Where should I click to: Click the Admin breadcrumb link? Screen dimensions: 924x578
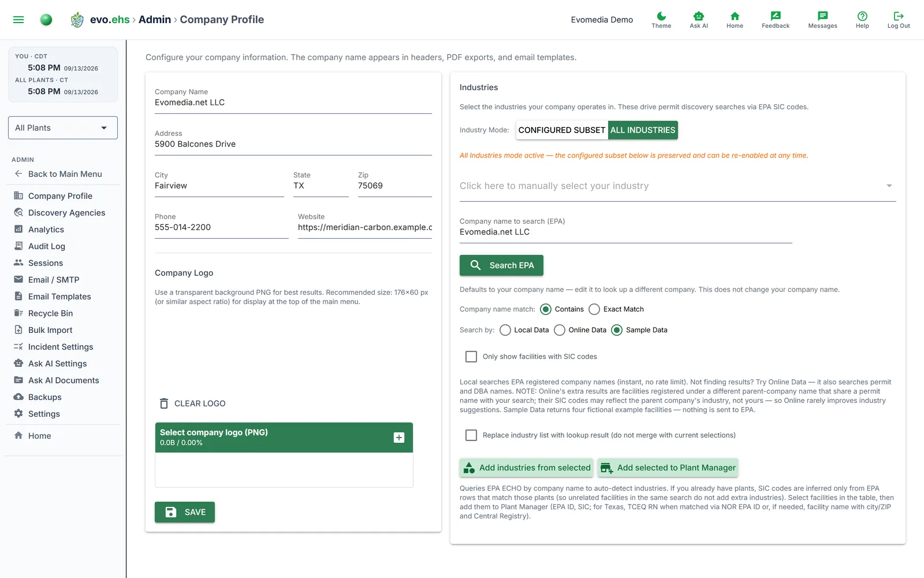pos(155,20)
